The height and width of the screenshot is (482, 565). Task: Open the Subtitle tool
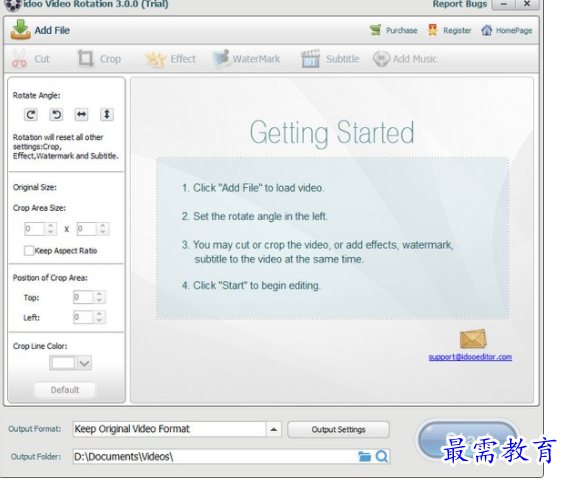coord(330,59)
